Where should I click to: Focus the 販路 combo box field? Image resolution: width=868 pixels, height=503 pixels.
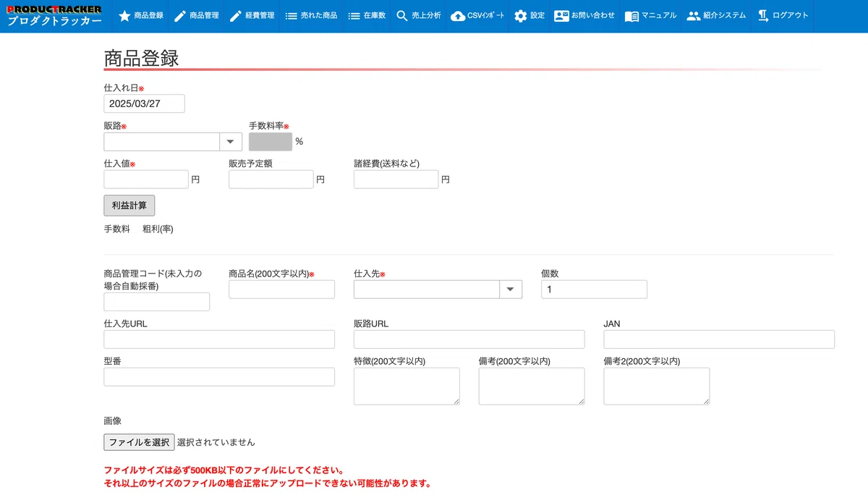tap(162, 142)
